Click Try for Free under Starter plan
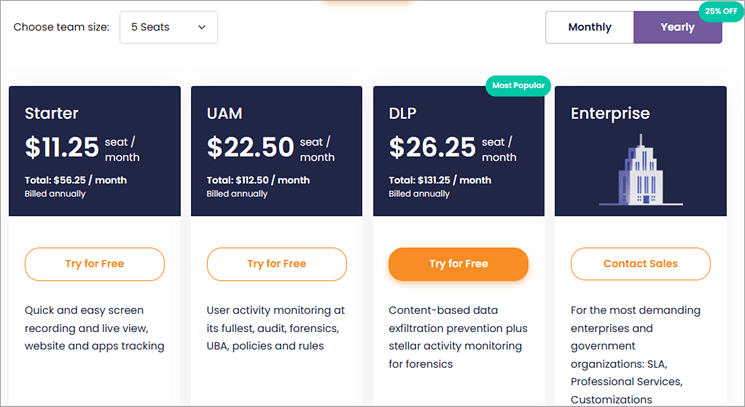745x407 pixels. (94, 264)
